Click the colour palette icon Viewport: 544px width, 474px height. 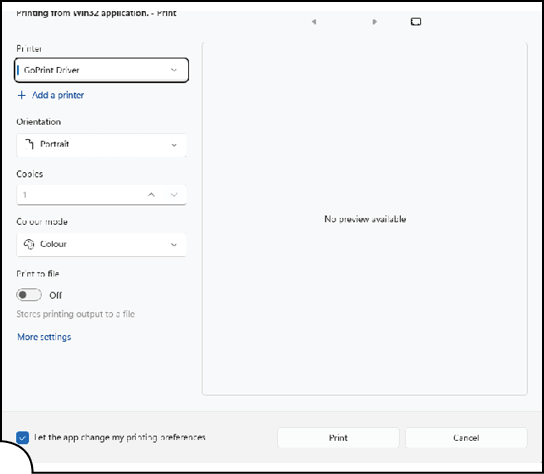tap(29, 244)
